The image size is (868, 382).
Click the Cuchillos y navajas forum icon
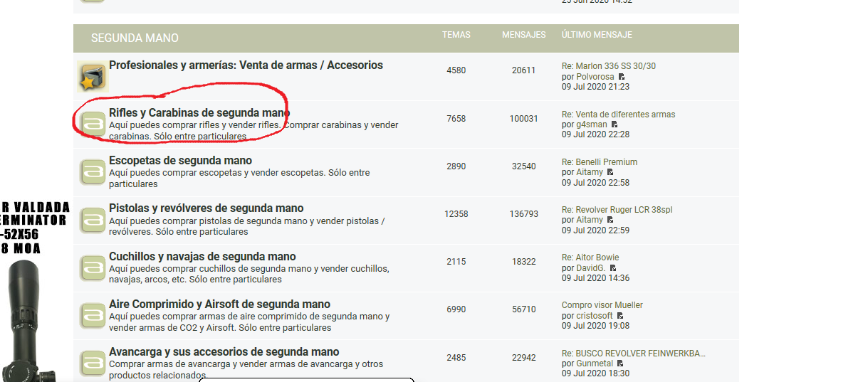(93, 267)
